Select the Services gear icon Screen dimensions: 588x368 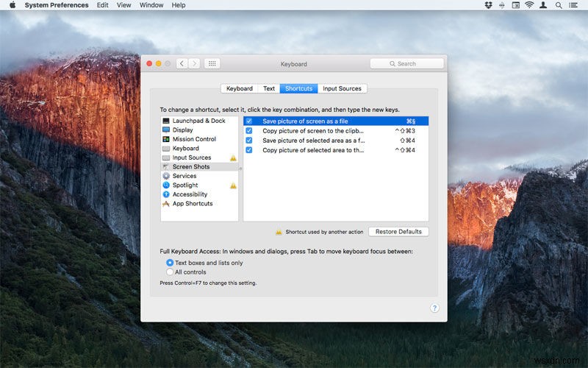tap(166, 176)
